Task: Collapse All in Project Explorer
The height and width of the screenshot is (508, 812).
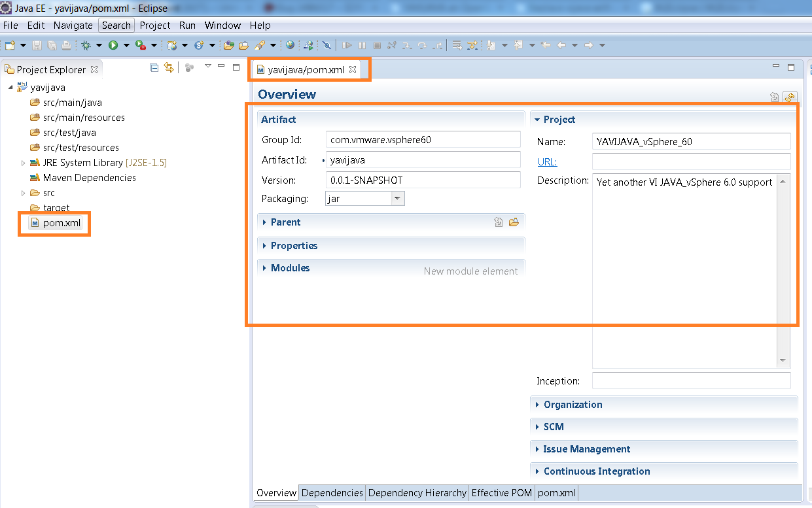Action: coord(154,67)
